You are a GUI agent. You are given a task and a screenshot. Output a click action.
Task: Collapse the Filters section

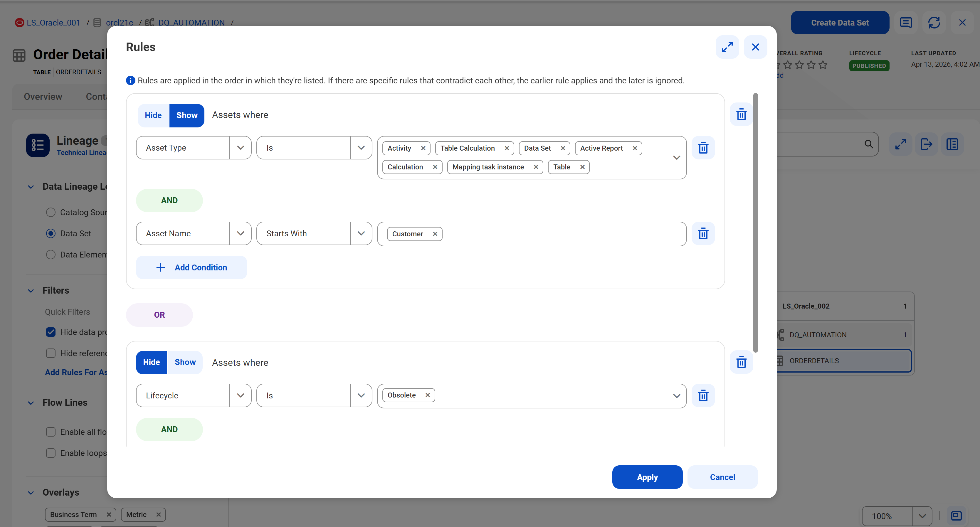click(x=31, y=290)
